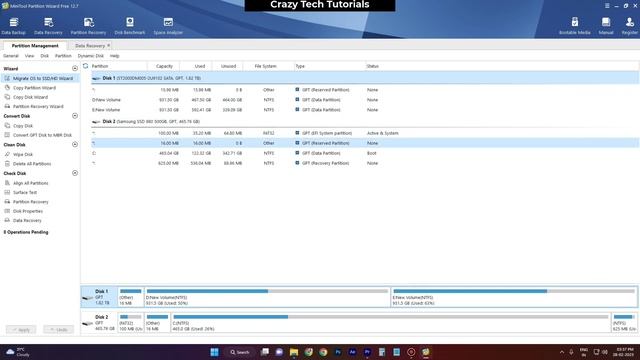Launch the Copy Partition Wizard

34,88
